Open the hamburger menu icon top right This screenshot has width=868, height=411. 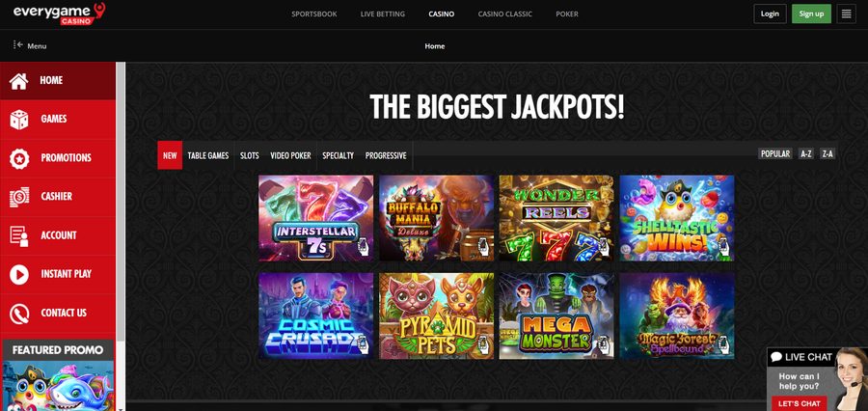846,14
